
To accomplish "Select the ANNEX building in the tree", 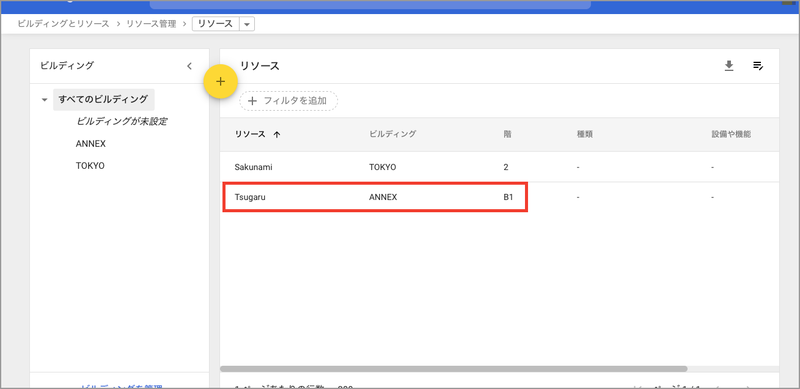I will point(91,144).
